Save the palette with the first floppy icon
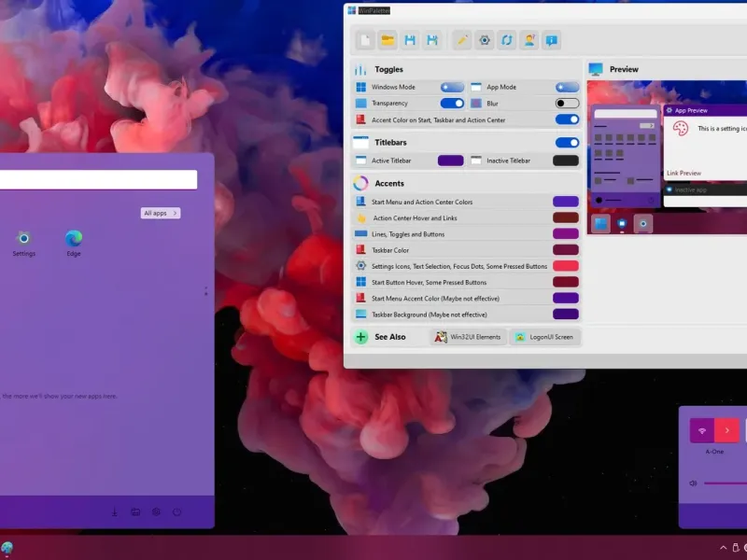 tap(410, 40)
